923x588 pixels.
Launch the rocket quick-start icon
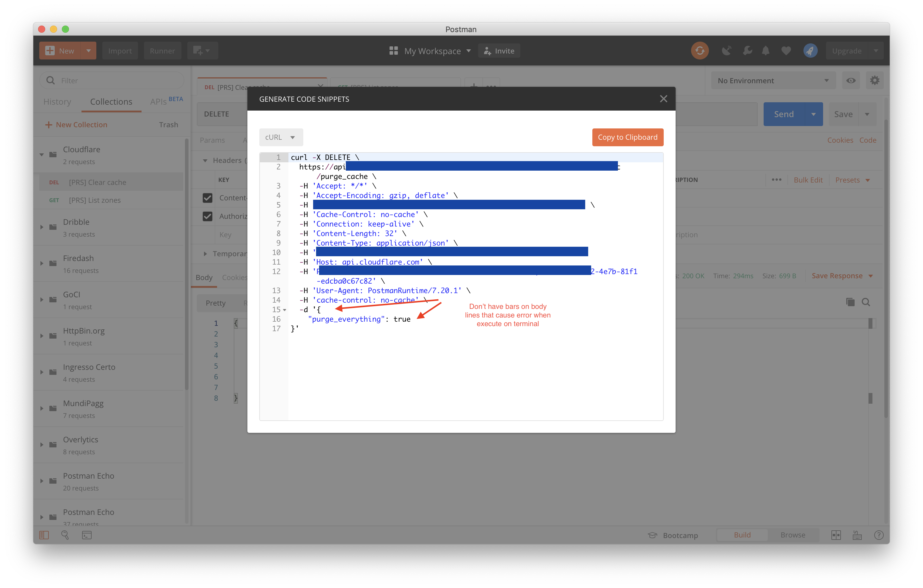[810, 50]
